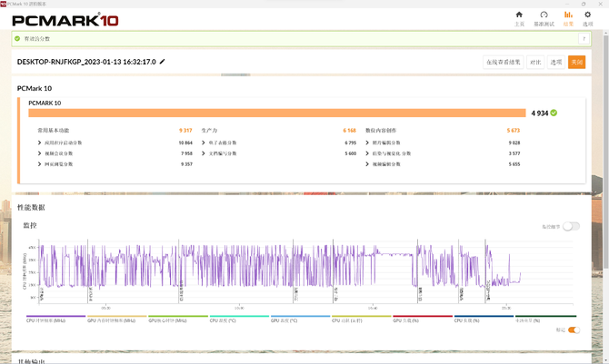609x364 pixels.
Task: Turn off the orange markers (标记) switch
Action: tap(574, 330)
